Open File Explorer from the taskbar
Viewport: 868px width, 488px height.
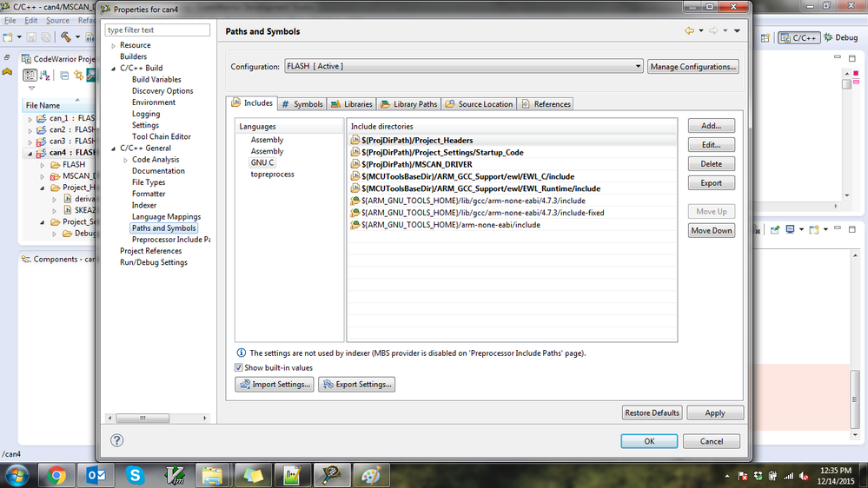click(213, 475)
